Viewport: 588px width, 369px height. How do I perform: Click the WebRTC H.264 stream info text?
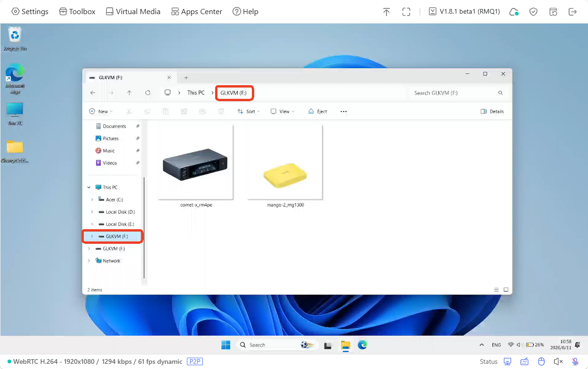(97, 361)
